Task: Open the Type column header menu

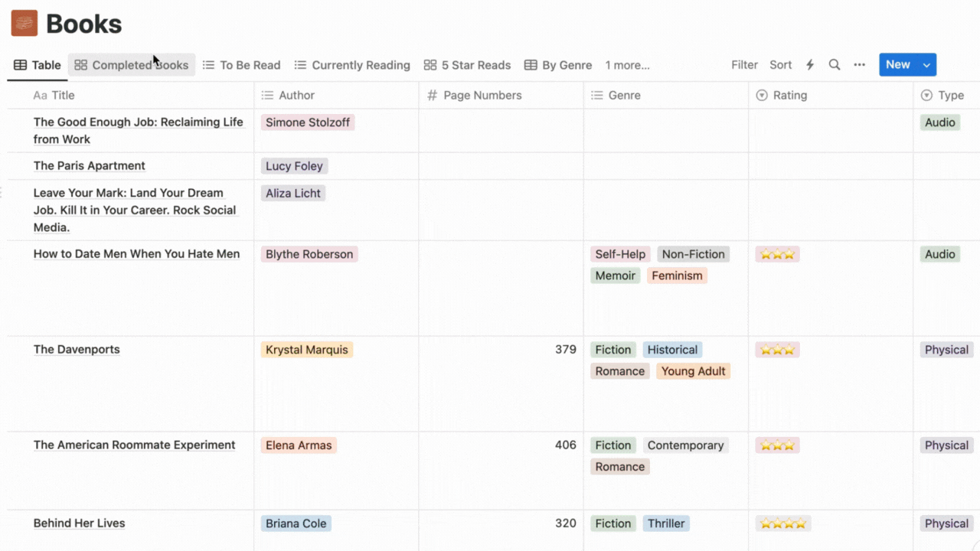Action: coord(950,96)
